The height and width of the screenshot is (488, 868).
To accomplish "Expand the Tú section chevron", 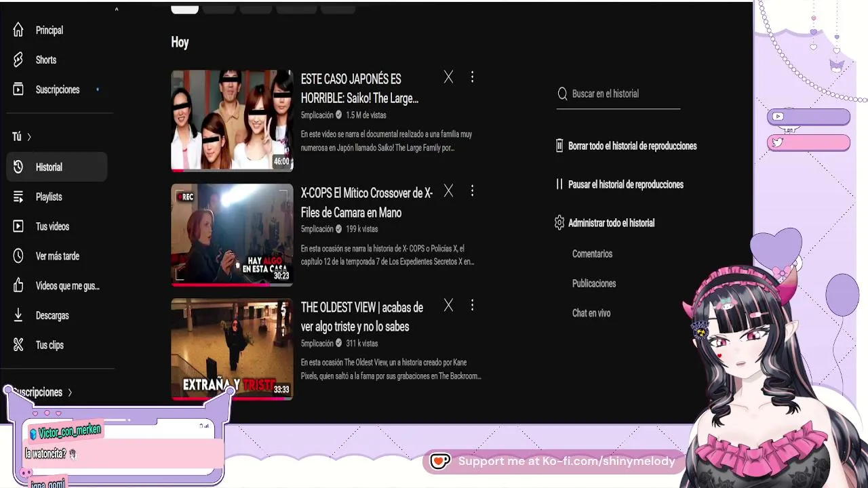I will pyautogui.click(x=29, y=137).
